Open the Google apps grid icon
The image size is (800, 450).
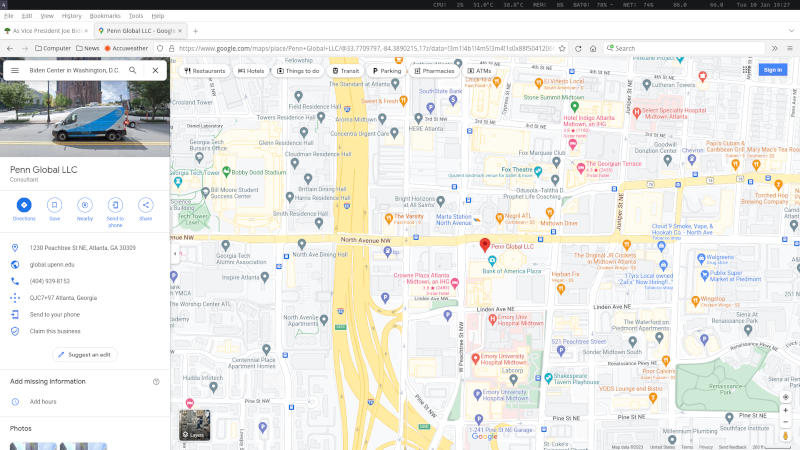coord(746,70)
